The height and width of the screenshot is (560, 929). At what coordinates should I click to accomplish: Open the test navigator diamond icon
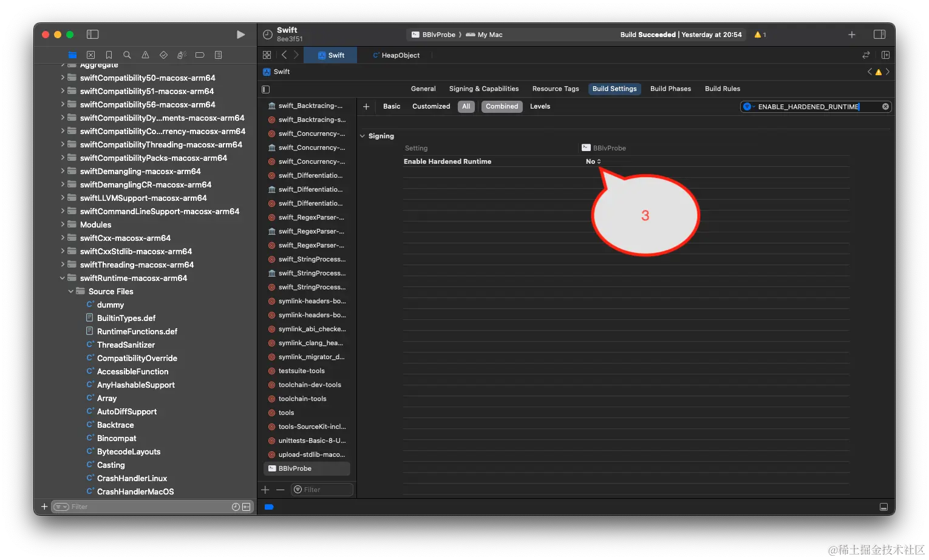coord(163,55)
